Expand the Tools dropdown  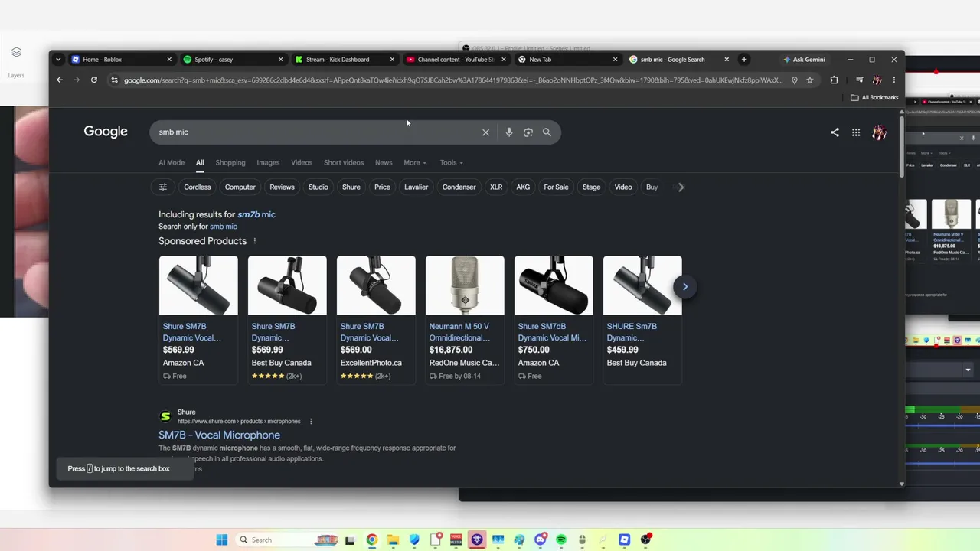pos(452,162)
